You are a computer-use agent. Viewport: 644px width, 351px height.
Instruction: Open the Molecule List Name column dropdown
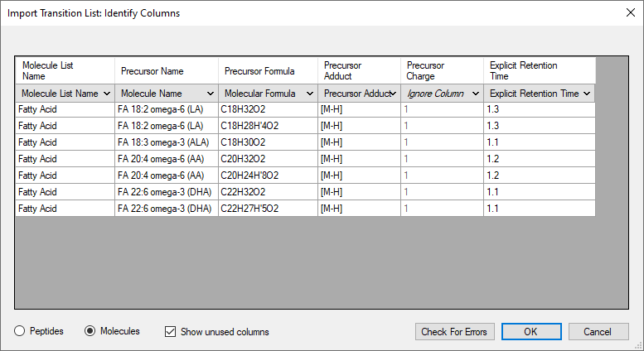[x=65, y=94]
